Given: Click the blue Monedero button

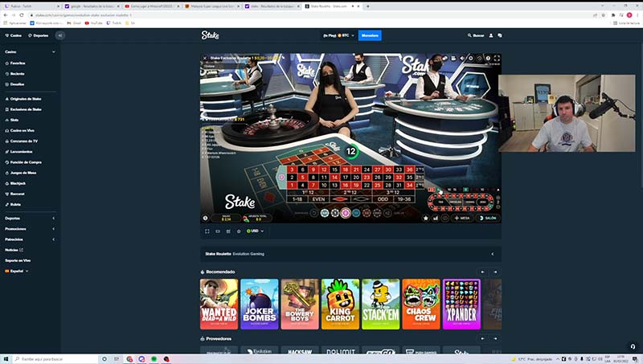Looking at the screenshot, I should (x=370, y=35).
